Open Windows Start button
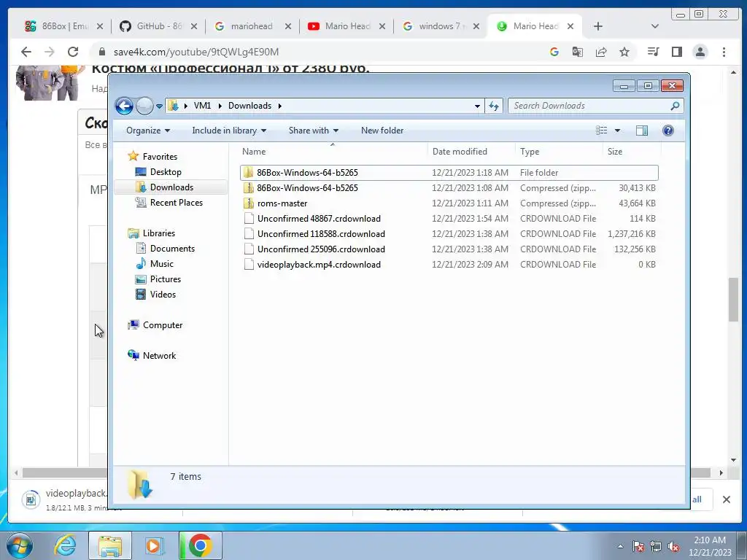 pos(20,545)
